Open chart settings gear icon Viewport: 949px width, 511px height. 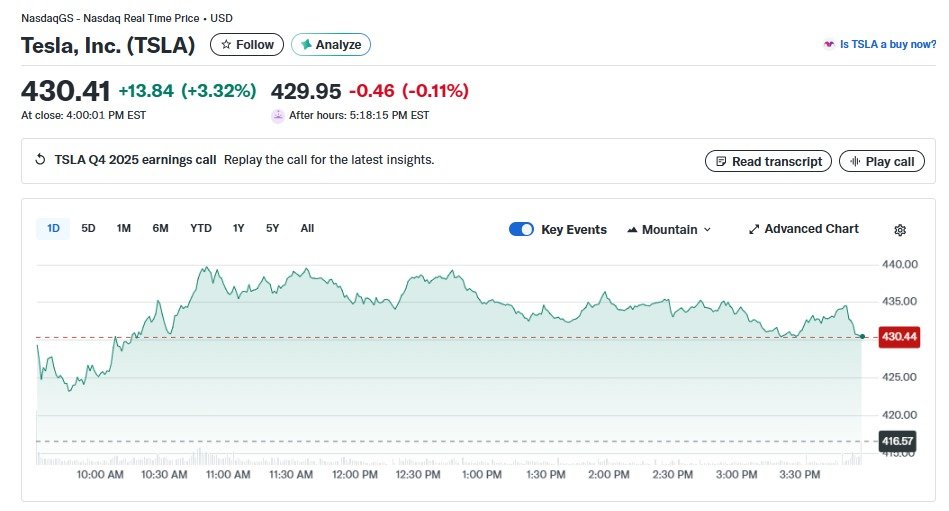tap(899, 230)
